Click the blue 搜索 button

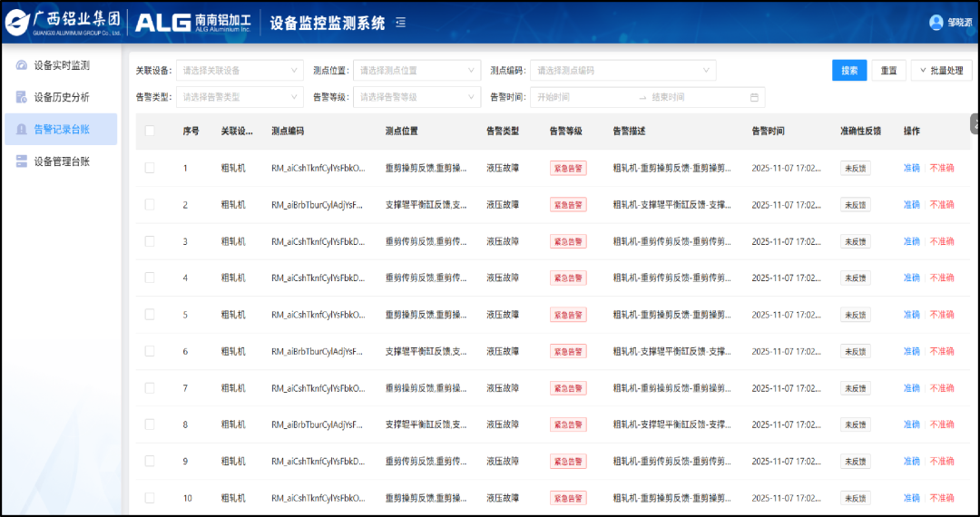(x=848, y=71)
